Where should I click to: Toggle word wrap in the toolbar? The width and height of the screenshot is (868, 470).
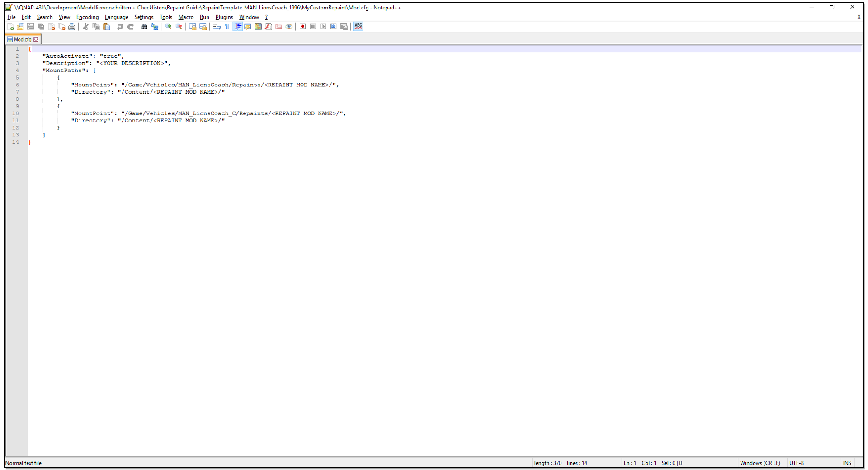click(x=217, y=27)
